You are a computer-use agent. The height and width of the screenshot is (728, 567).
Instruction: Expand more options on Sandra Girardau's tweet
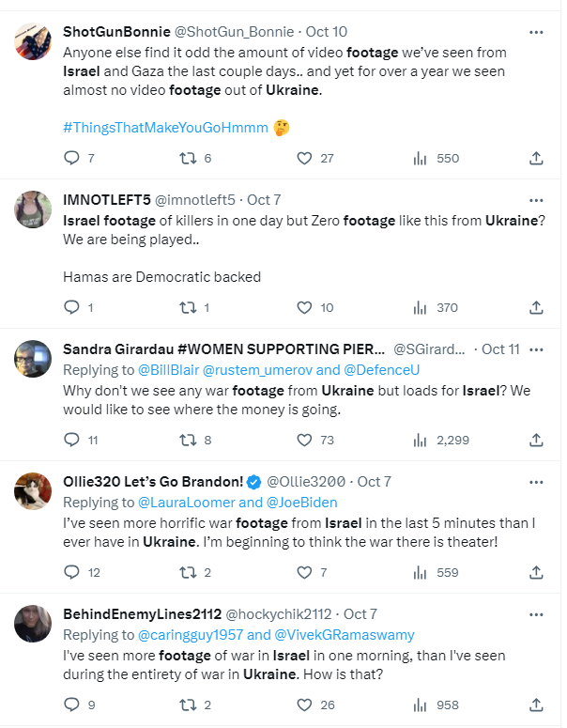tap(536, 349)
